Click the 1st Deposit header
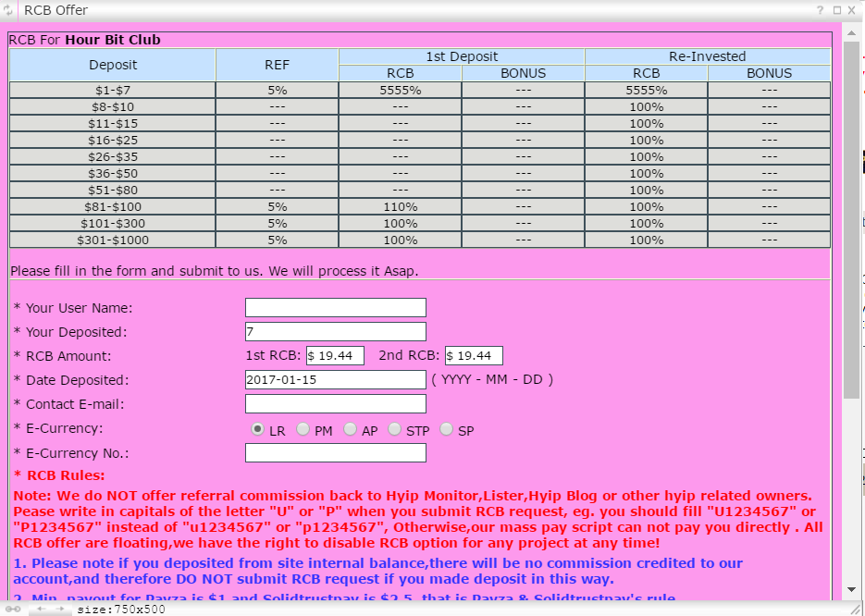This screenshot has height=616, width=865. click(x=462, y=56)
